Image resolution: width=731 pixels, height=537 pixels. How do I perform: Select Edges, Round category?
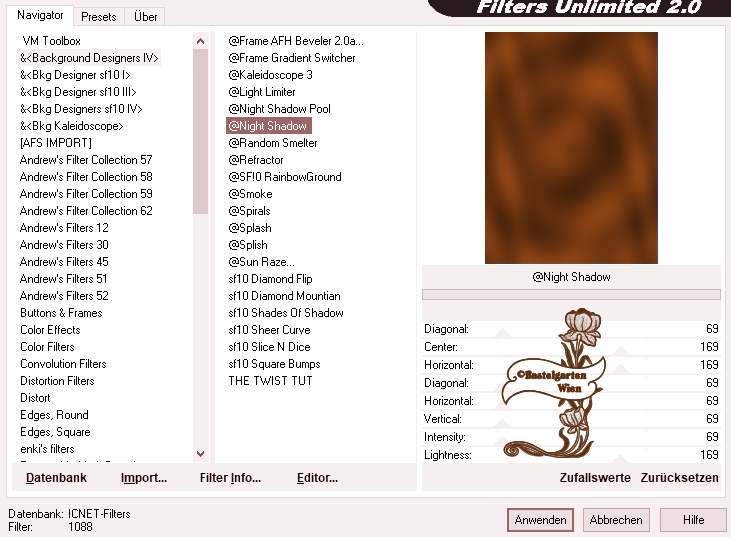(x=54, y=415)
